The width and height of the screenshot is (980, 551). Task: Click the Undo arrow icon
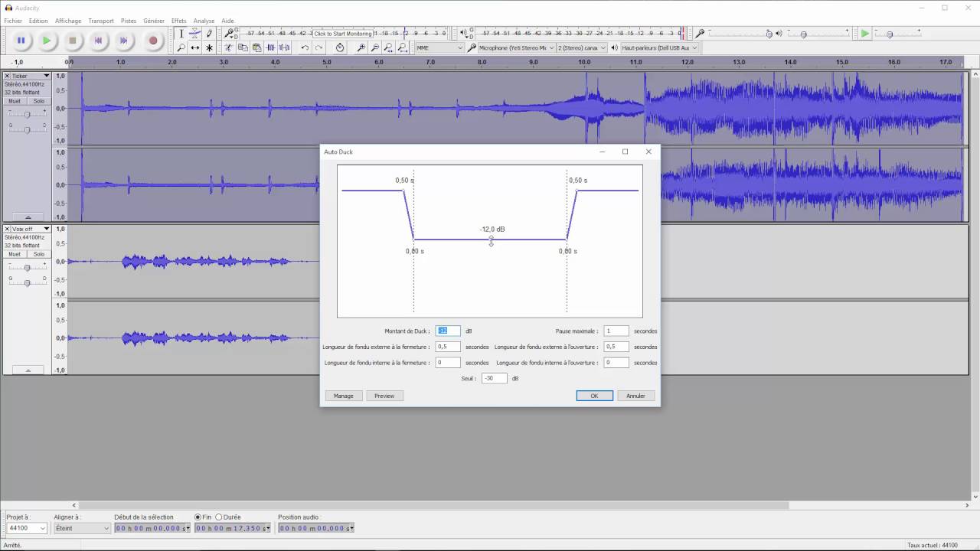tap(305, 47)
